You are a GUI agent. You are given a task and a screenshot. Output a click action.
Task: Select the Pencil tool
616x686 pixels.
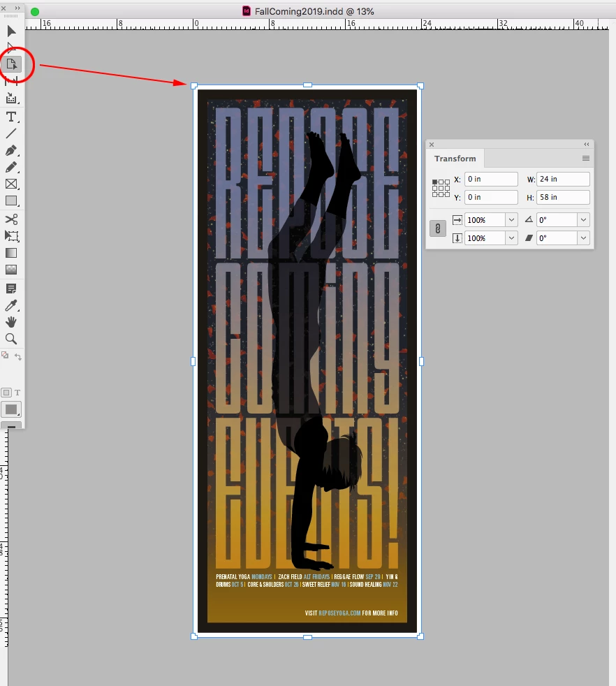11,167
